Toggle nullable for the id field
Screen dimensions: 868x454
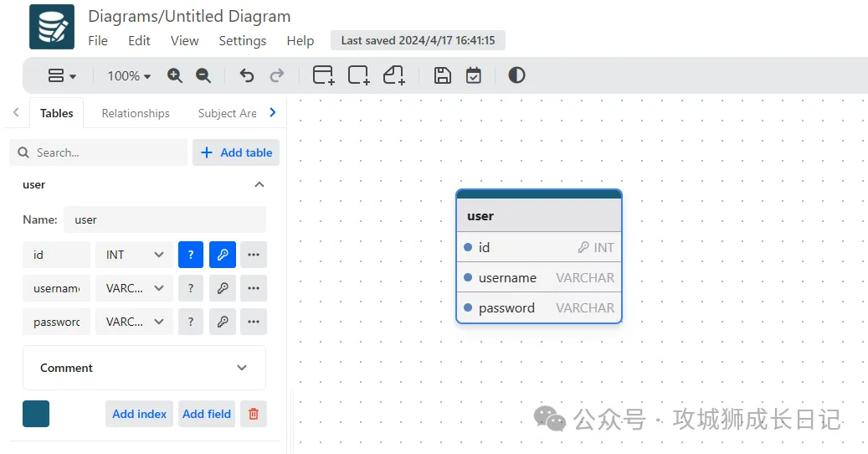(191, 255)
